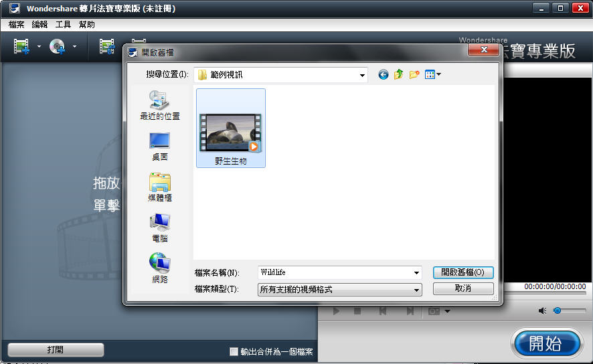This screenshot has height=364, width=593.
Task: Select 電腦 in the places sidebar
Action: pos(159,228)
